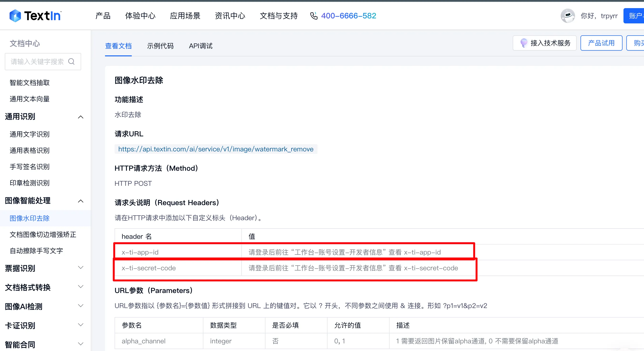Click the '0, 1' allowed values cell
The width and height of the screenshot is (644, 351).
click(358, 341)
